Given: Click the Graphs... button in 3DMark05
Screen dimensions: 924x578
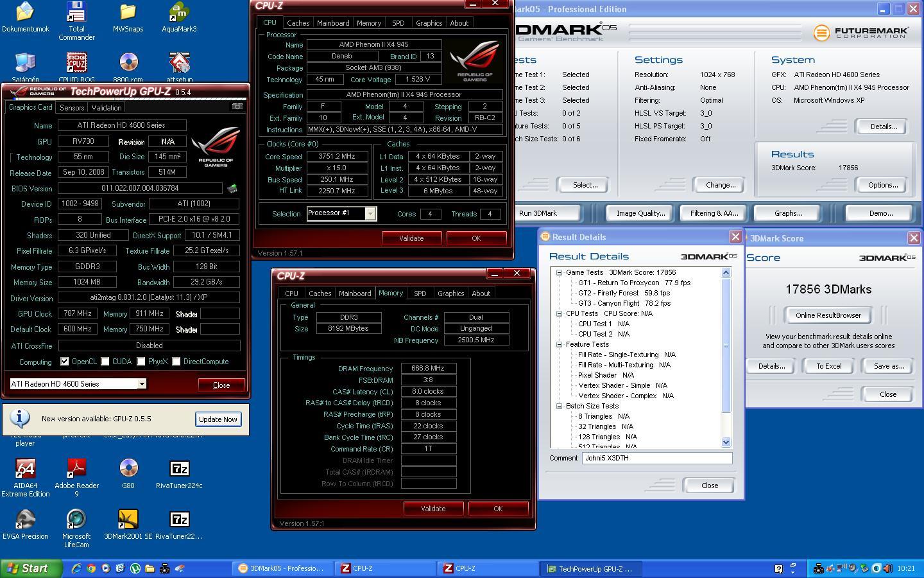Looking at the screenshot, I should [x=788, y=213].
